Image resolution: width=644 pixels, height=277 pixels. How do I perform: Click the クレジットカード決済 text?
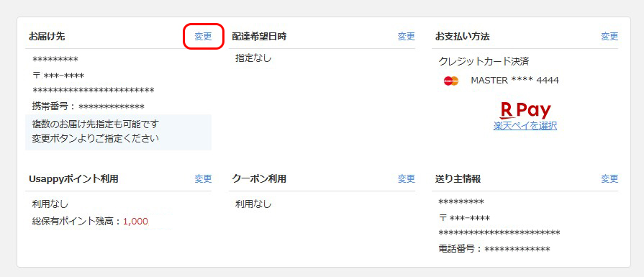coord(484,62)
